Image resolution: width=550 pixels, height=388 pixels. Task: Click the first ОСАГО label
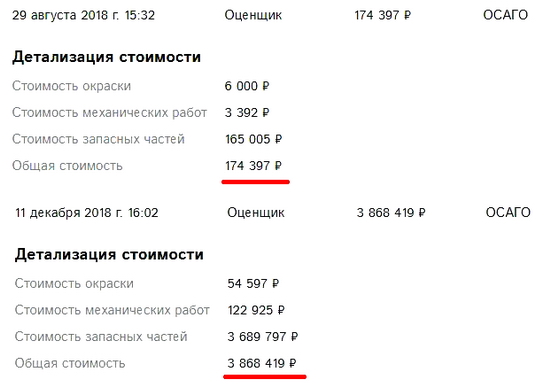click(x=505, y=15)
